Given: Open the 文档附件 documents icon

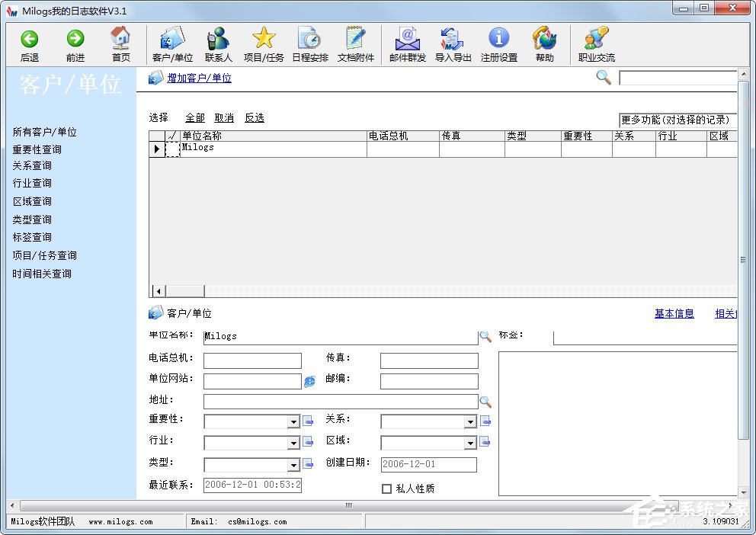Looking at the screenshot, I should [x=356, y=44].
